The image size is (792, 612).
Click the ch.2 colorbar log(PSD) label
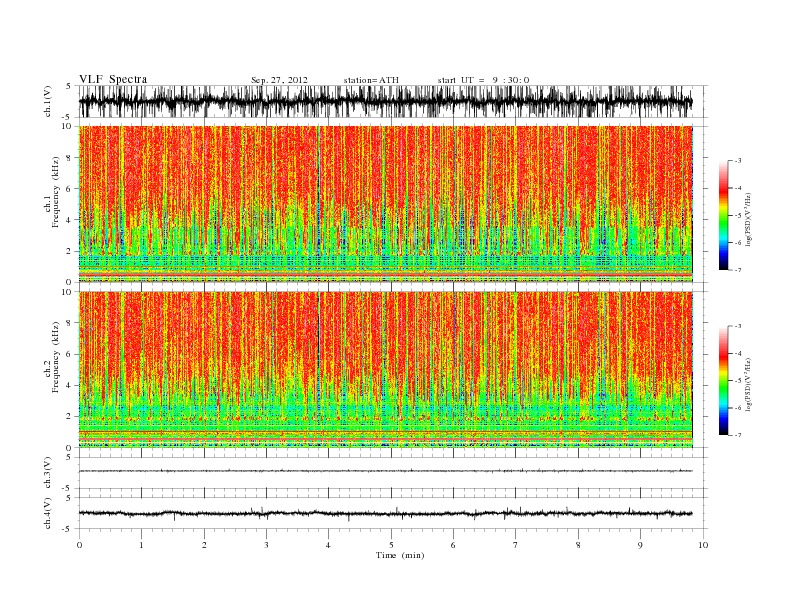point(748,384)
